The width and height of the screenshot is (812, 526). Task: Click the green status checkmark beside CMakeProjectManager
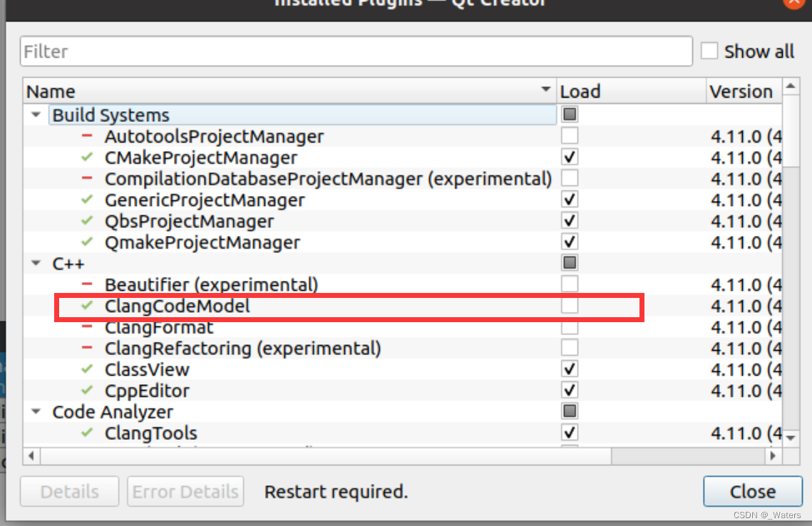coord(87,156)
